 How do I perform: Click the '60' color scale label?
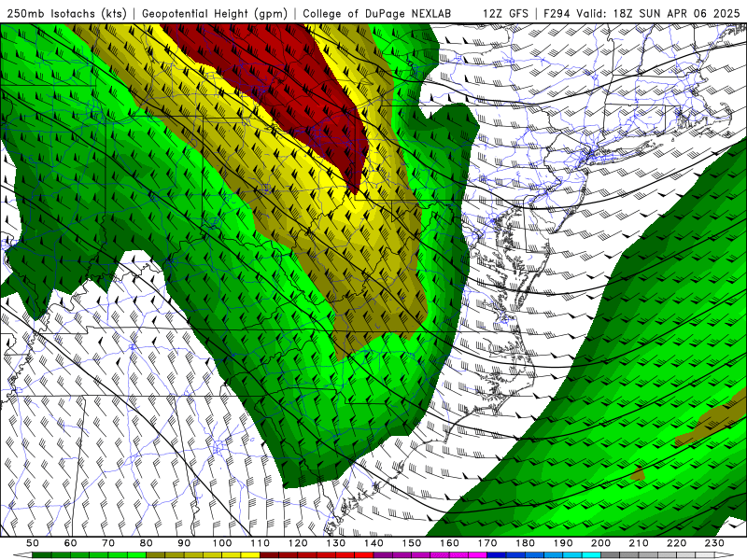coord(71,543)
